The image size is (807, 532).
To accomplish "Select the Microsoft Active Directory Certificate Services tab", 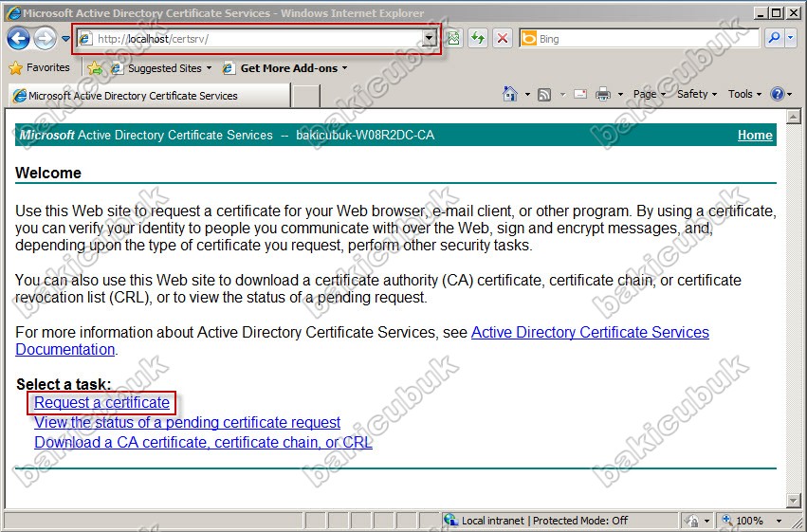I will (149, 96).
